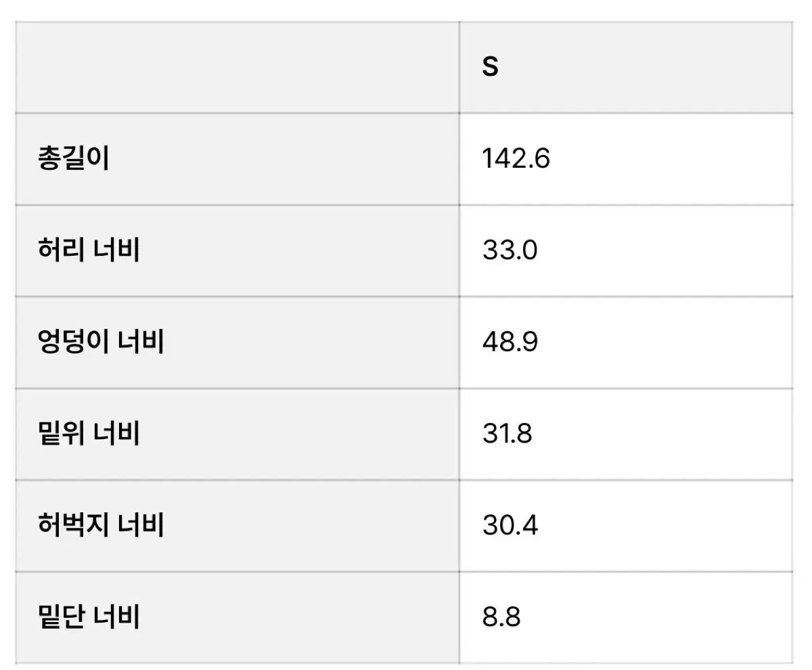Click the word 엉덩이 in the label column
Viewport: 812px width, 670px height.
(x=73, y=342)
